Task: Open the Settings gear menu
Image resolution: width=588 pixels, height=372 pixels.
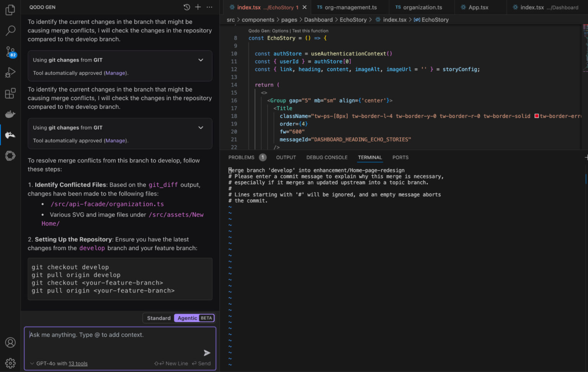Action: click(x=10, y=363)
